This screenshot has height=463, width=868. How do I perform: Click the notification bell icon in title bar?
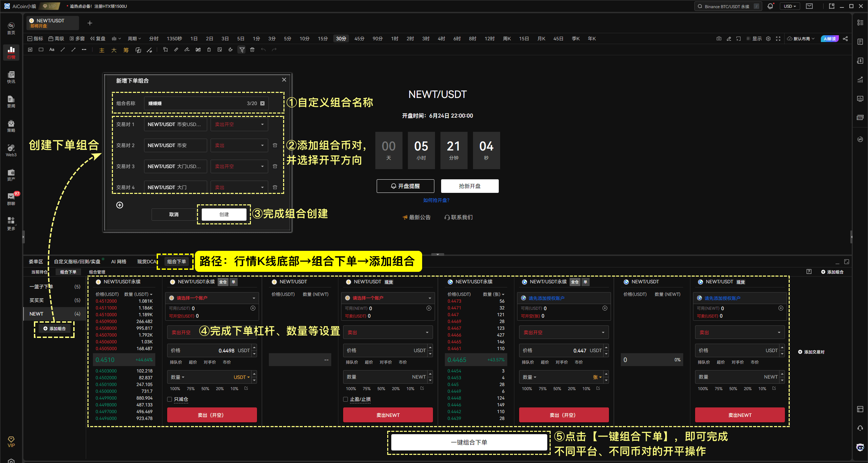(x=770, y=6)
